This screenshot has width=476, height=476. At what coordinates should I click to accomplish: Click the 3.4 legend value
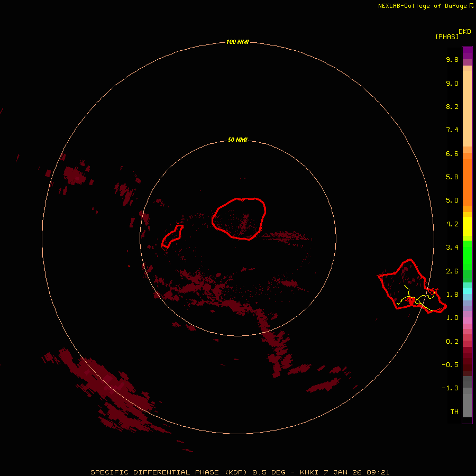point(452,248)
